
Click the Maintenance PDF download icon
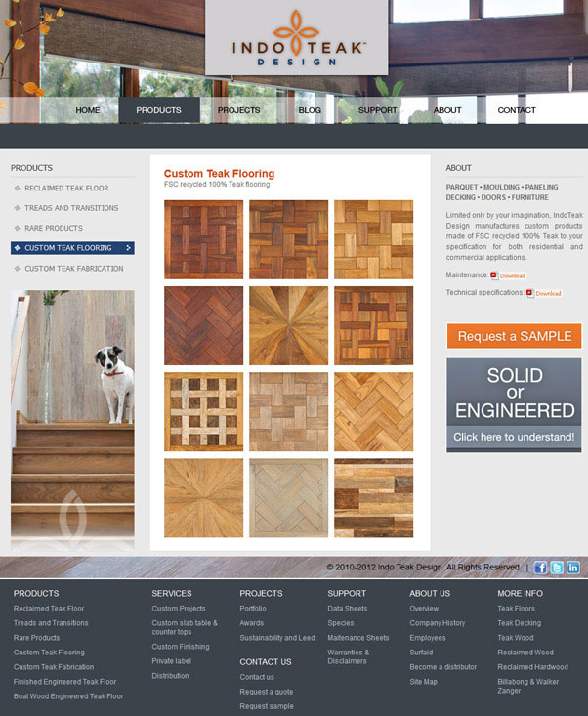click(494, 275)
